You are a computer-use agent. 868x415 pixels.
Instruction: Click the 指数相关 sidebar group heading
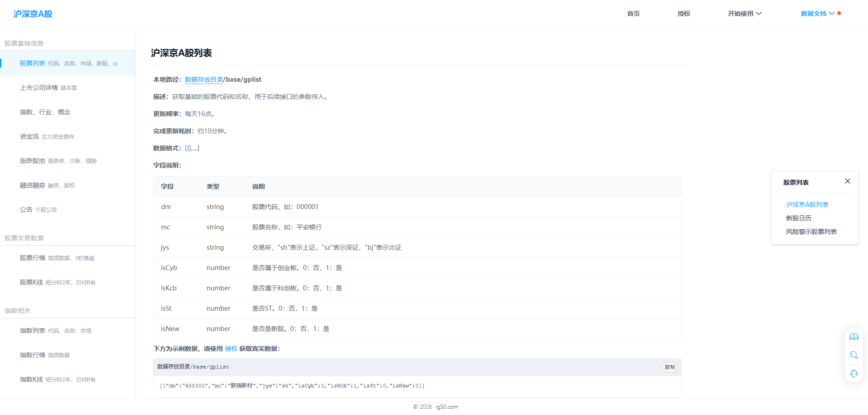coord(18,311)
